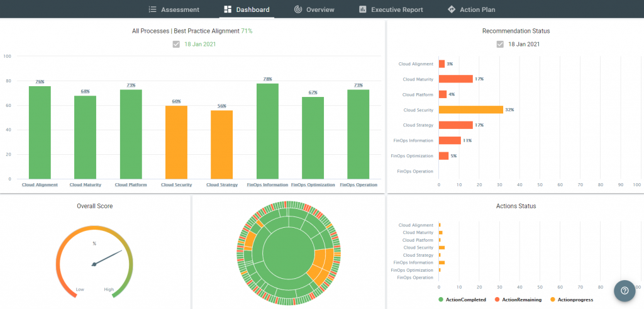Click the Action Plan diamond icon
Viewport: 644px width, 309px height.
pos(451,9)
